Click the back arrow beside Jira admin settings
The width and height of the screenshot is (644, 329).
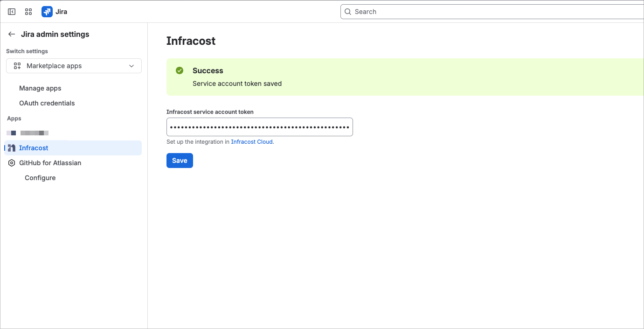click(12, 34)
